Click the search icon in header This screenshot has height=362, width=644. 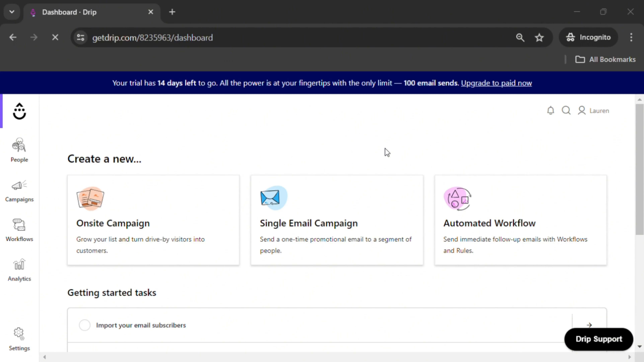pos(567,110)
